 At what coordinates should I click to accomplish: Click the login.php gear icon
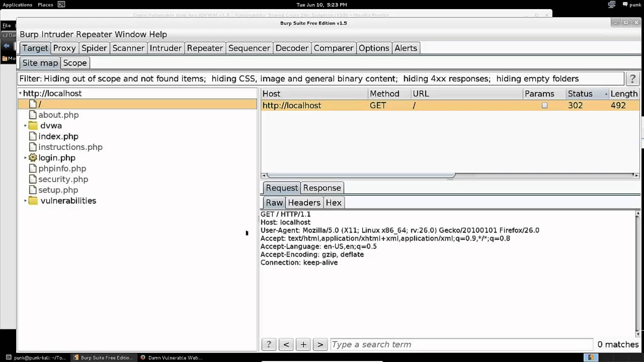coord(33,158)
